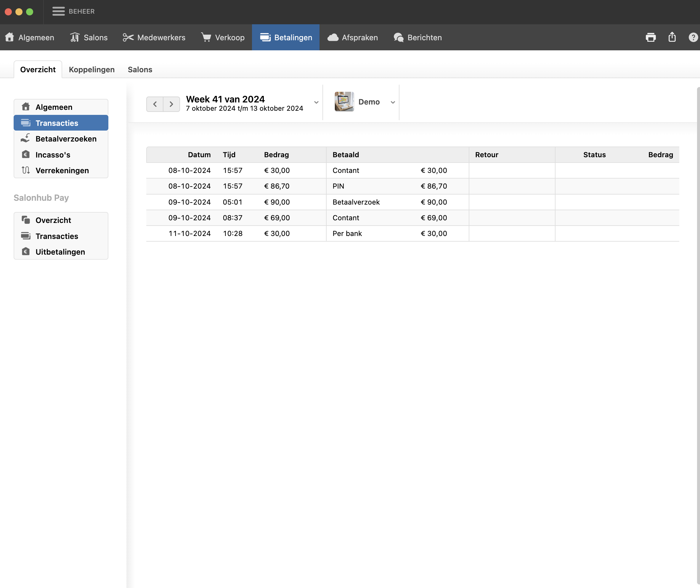Click the share/export icon

pyautogui.click(x=672, y=37)
